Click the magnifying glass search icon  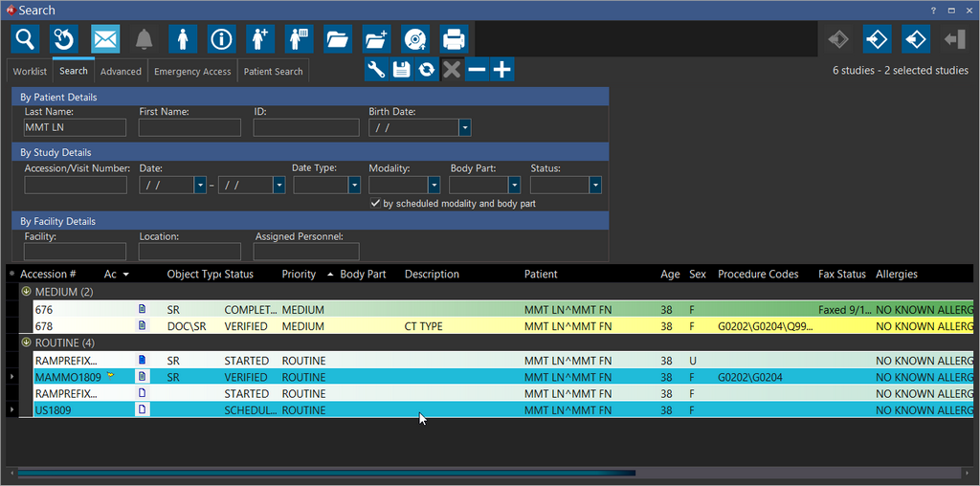point(25,39)
